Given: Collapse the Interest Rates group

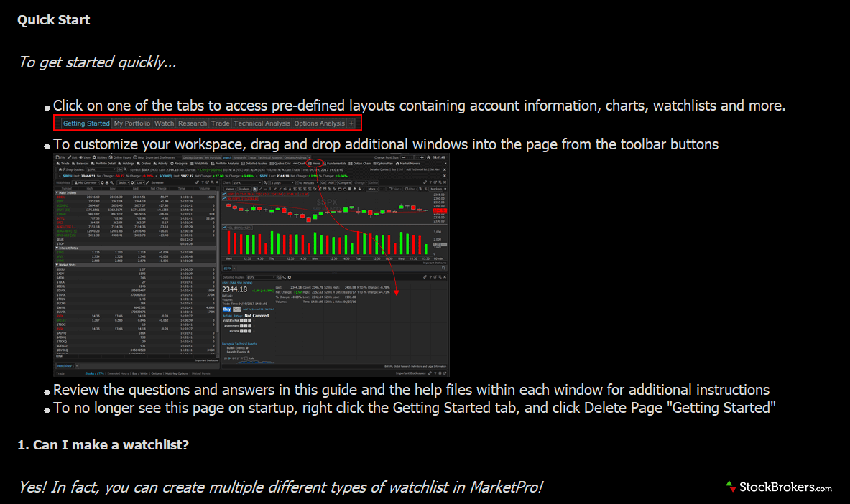Looking at the screenshot, I should [57, 248].
